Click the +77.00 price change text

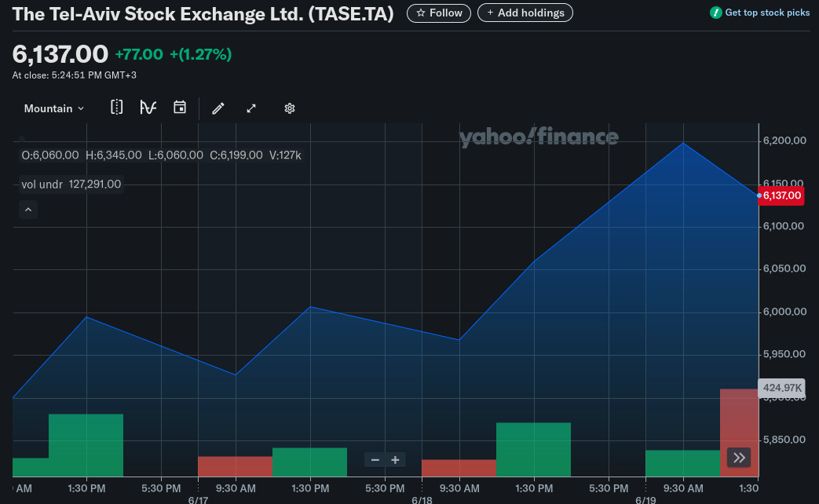tap(139, 54)
